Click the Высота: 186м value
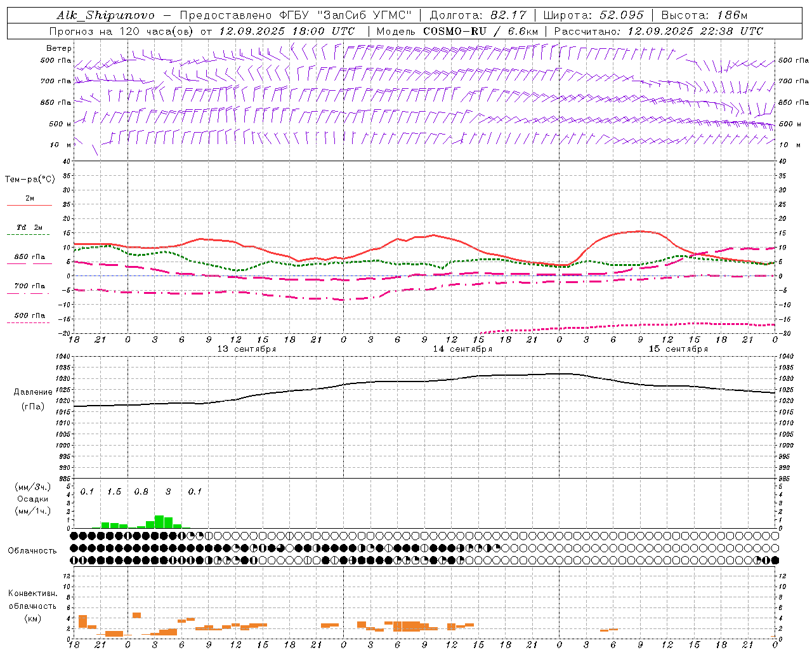The image size is (812, 650). click(704, 15)
